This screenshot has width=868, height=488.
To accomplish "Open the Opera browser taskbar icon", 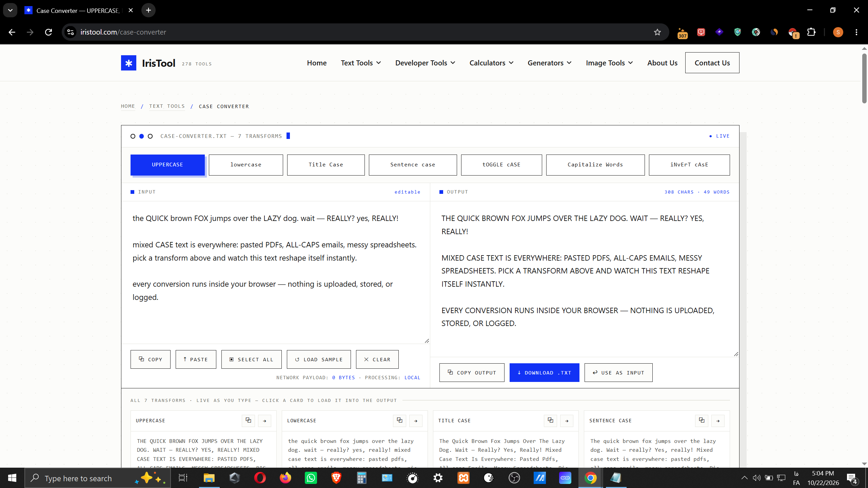I will (x=260, y=478).
